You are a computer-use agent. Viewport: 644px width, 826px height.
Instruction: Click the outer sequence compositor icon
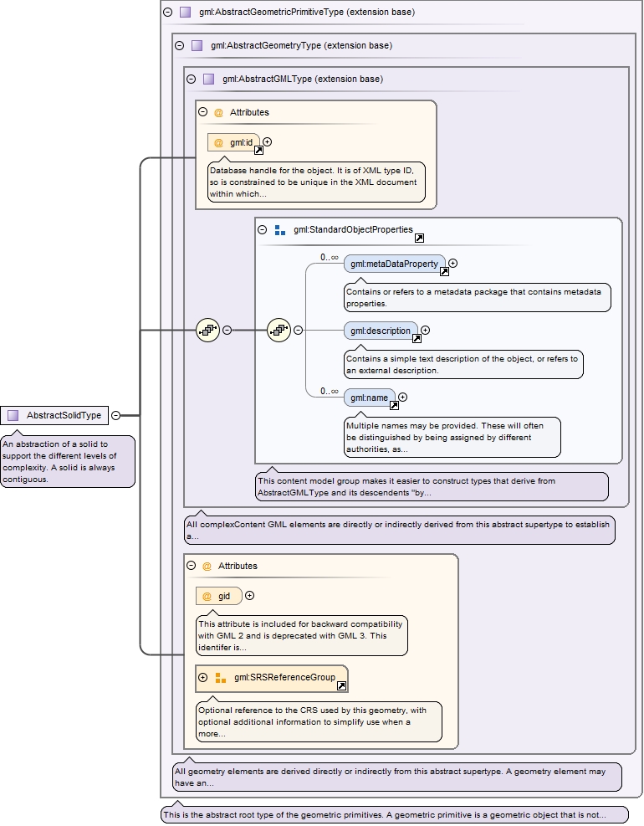(x=207, y=331)
